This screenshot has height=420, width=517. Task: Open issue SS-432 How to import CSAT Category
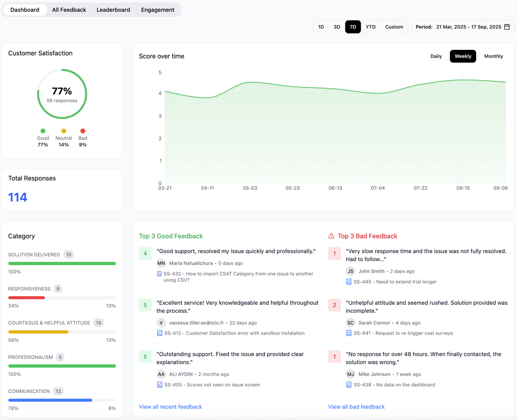coord(238,277)
